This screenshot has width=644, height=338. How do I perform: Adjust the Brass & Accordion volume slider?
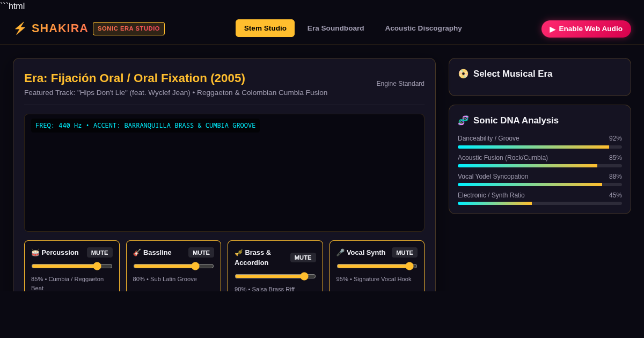point(275,276)
